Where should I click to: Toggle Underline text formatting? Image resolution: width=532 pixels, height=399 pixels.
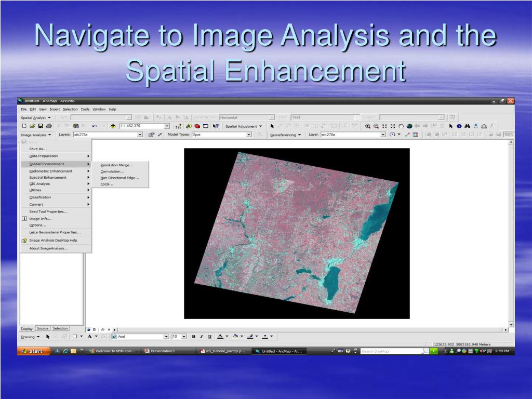point(210,337)
